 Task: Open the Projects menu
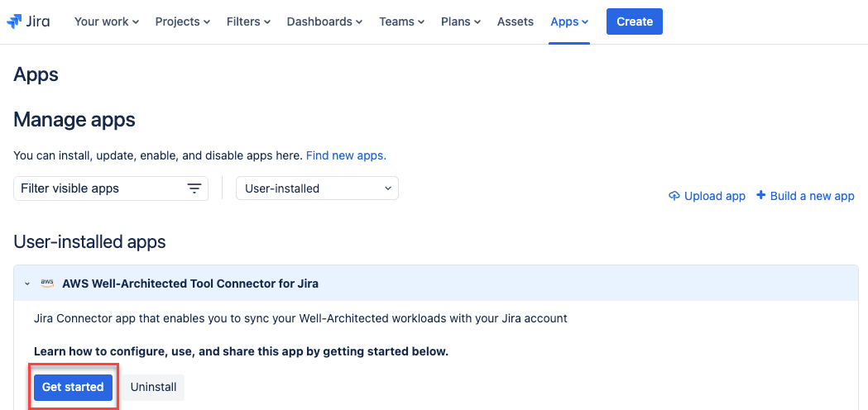[183, 21]
